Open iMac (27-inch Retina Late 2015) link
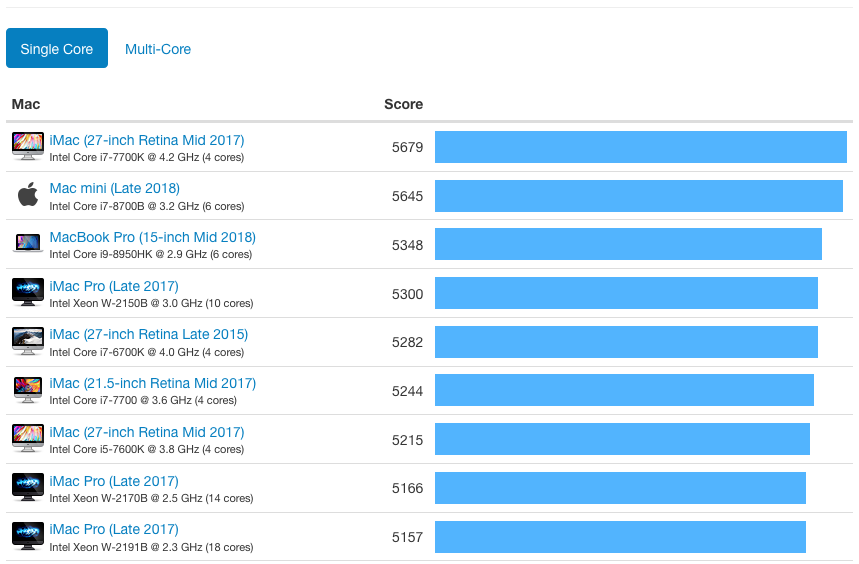The width and height of the screenshot is (859, 564). tap(148, 335)
